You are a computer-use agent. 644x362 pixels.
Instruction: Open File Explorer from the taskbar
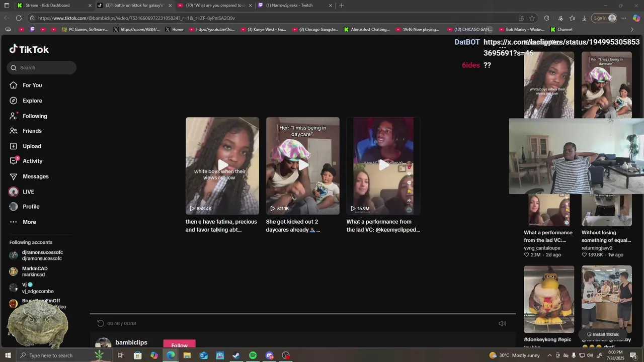pyautogui.click(x=187, y=355)
